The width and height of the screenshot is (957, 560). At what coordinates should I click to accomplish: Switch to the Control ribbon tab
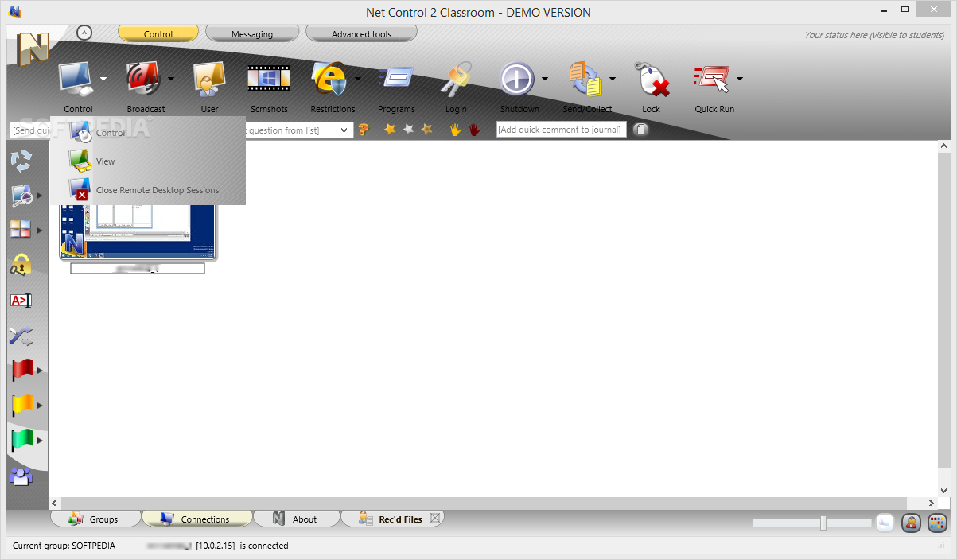pos(158,34)
